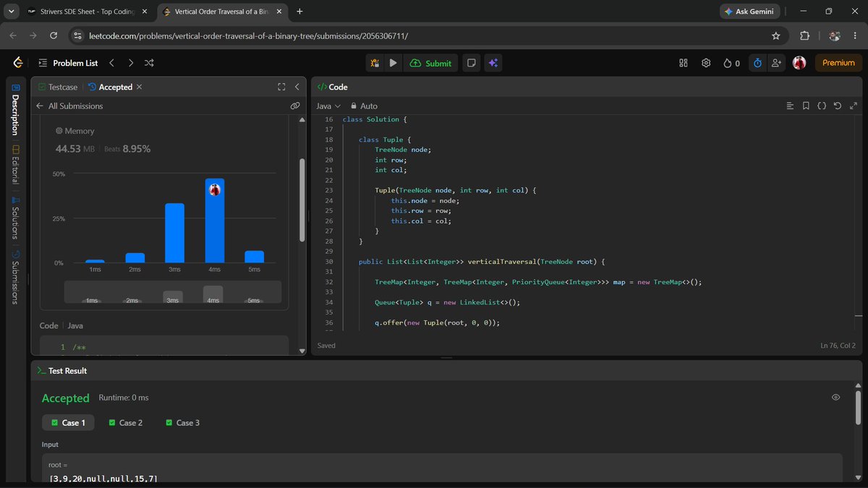Open the note icon beside Submit
The image size is (868, 488).
tap(471, 63)
